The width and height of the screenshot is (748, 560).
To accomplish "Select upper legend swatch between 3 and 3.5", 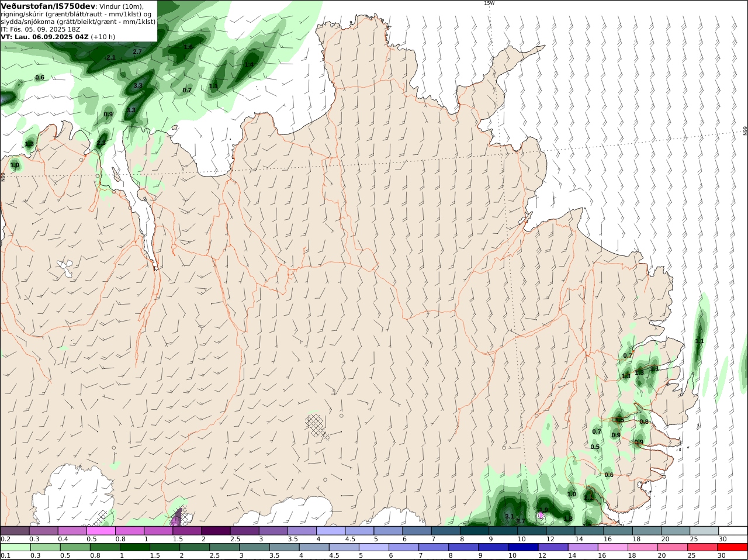I will (273, 531).
